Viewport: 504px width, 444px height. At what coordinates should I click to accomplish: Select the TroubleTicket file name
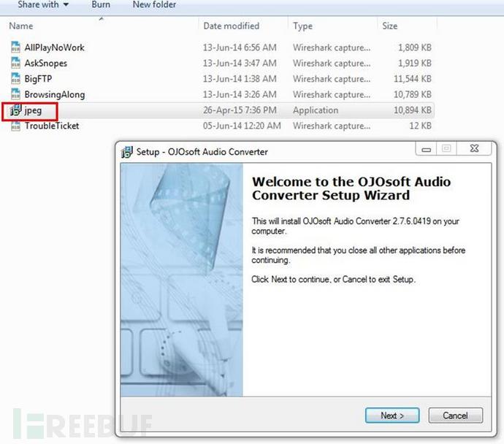52,126
